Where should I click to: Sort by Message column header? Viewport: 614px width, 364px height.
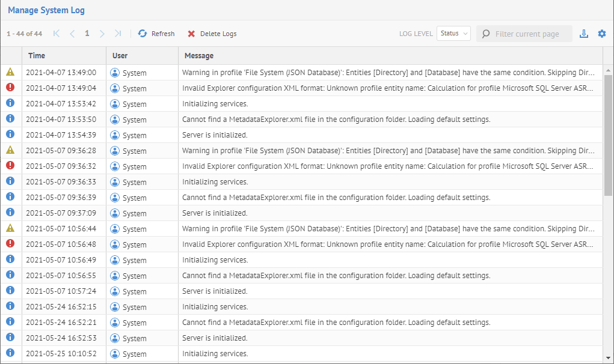[x=199, y=56]
